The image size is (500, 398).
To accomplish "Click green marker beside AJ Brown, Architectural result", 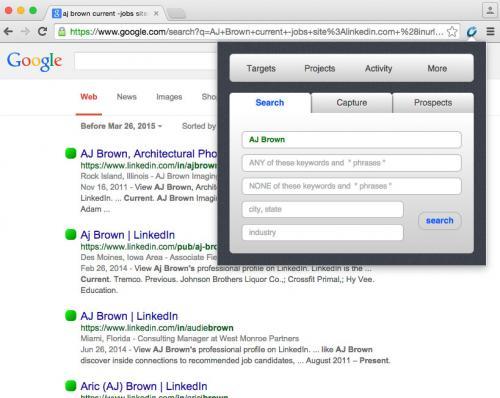I will pyautogui.click(x=71, y=153).
